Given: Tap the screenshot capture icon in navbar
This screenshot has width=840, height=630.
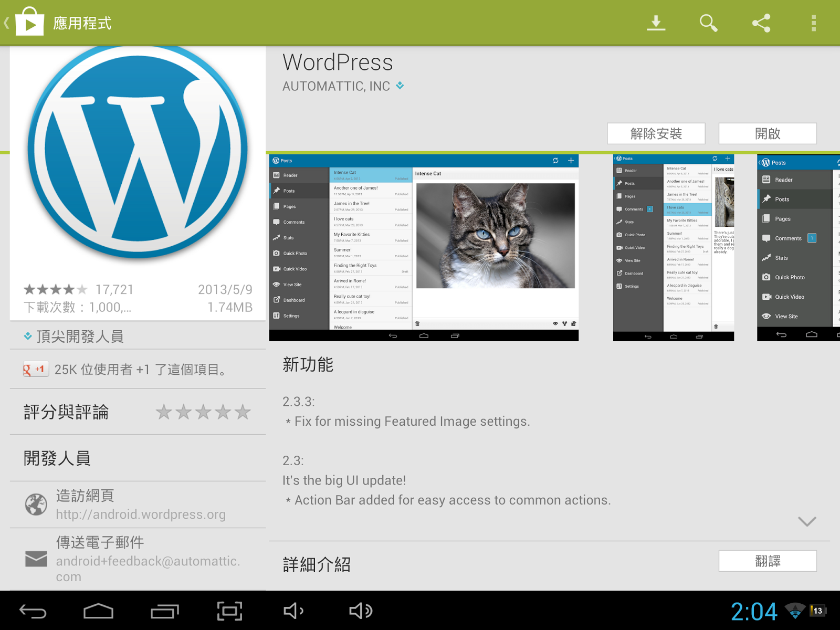Looking at the screenshot, I should tap(230, 611).
